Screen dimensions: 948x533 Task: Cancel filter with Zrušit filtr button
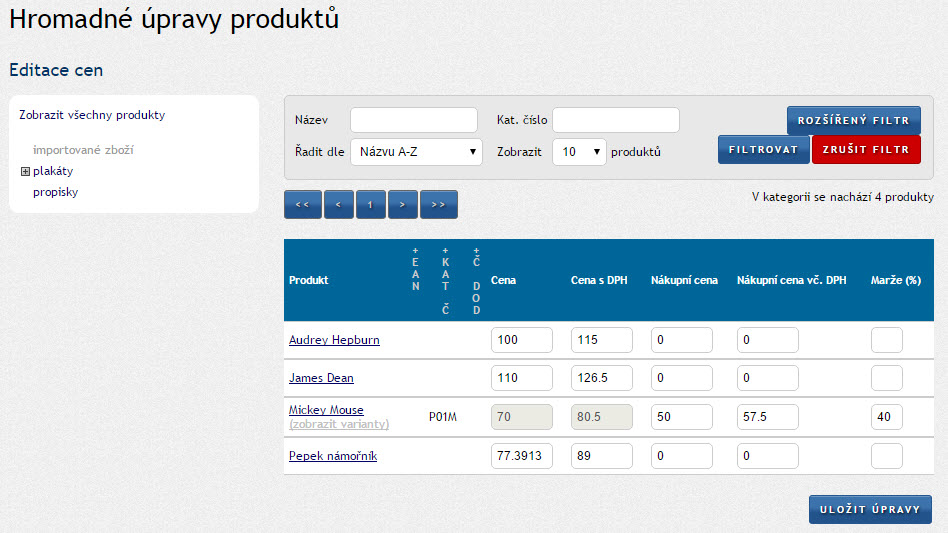(866, 150)
